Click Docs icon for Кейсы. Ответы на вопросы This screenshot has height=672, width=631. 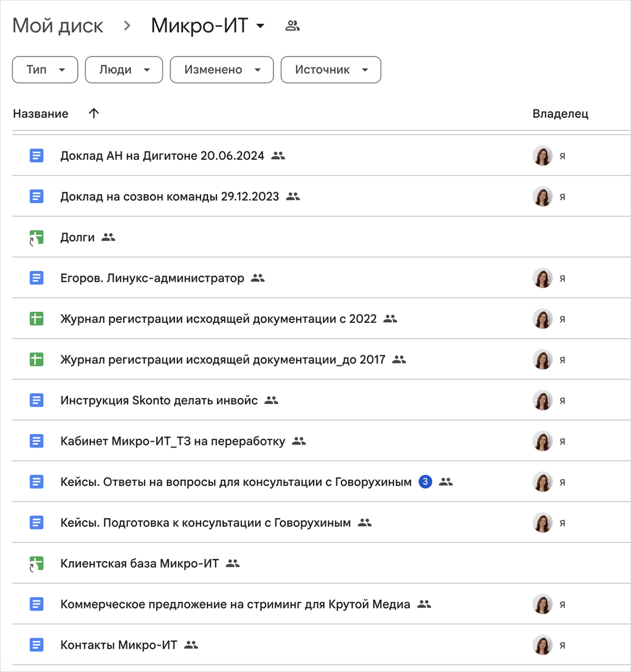(36, 482)
